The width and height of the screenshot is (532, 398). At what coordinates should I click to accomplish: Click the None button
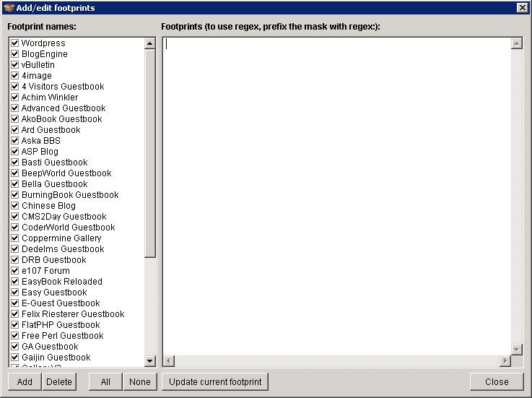(x=139, y=382)
